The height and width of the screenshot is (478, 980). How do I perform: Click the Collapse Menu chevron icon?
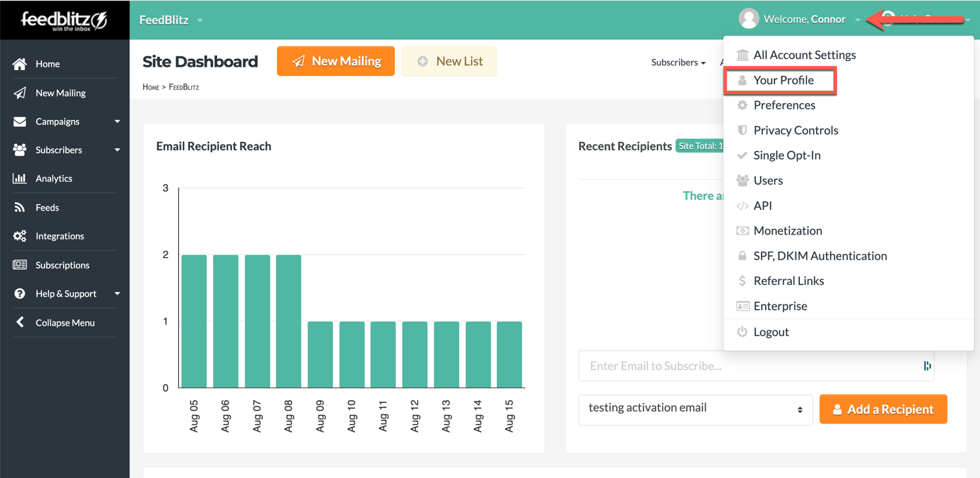(20, 322)
